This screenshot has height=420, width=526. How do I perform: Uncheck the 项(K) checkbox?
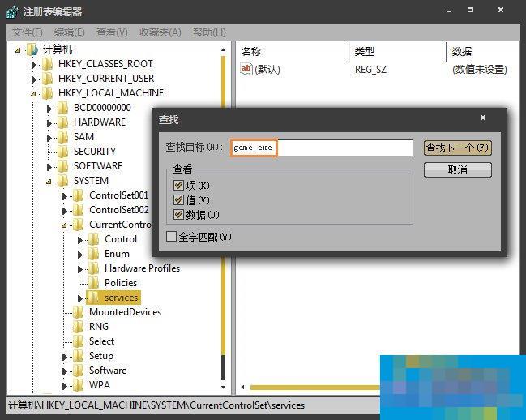point(178,185)
